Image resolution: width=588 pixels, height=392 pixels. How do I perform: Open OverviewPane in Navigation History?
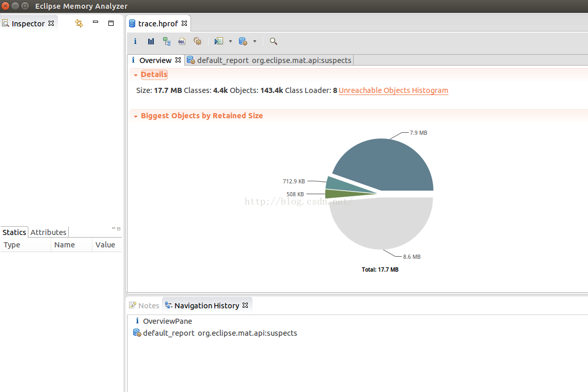[x=167, y=321]
